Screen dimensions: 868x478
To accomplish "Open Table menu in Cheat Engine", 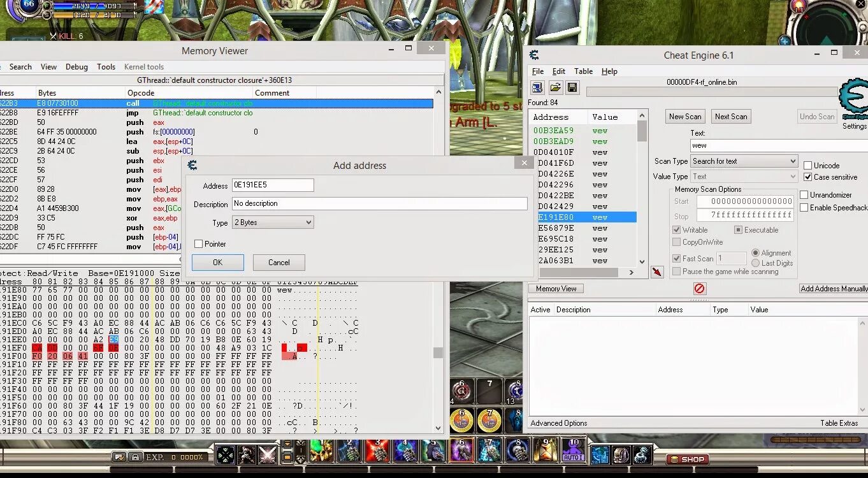I will click(x=583, y=71).
